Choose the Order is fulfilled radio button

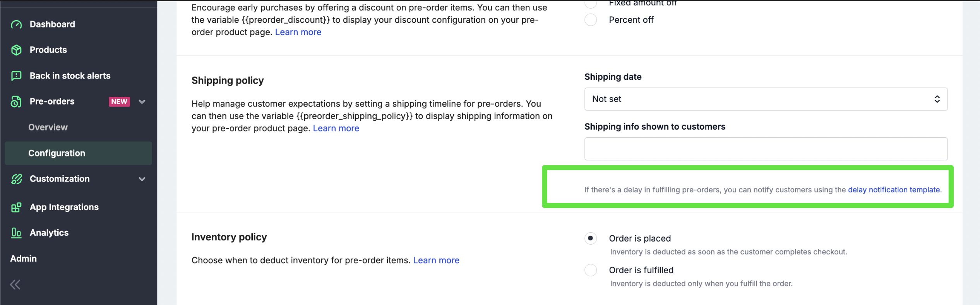[x=591, y=270]
